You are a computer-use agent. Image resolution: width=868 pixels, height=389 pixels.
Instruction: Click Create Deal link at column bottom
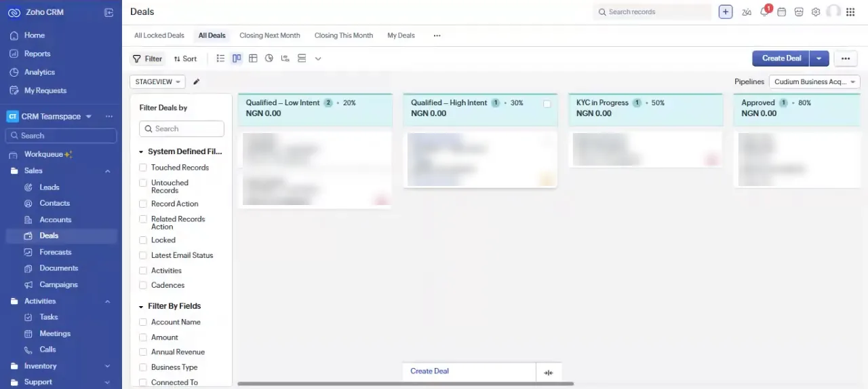[429, 371]
